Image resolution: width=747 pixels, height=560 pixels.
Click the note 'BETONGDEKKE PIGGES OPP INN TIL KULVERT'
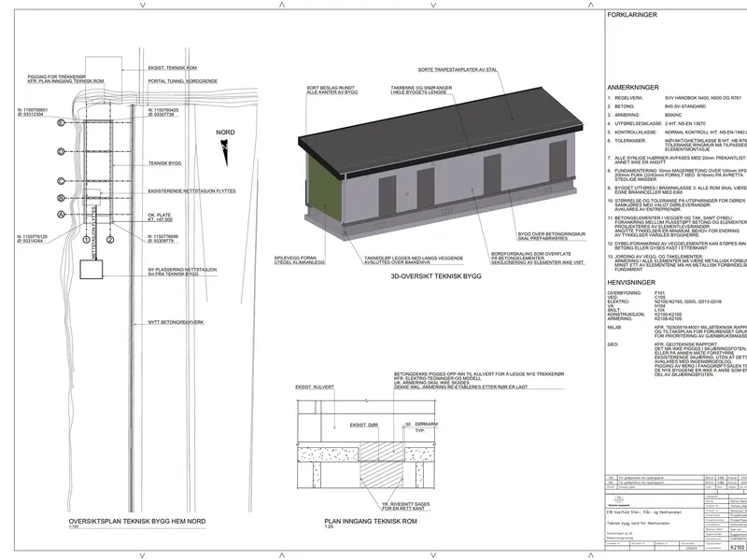tap(479, 374)
